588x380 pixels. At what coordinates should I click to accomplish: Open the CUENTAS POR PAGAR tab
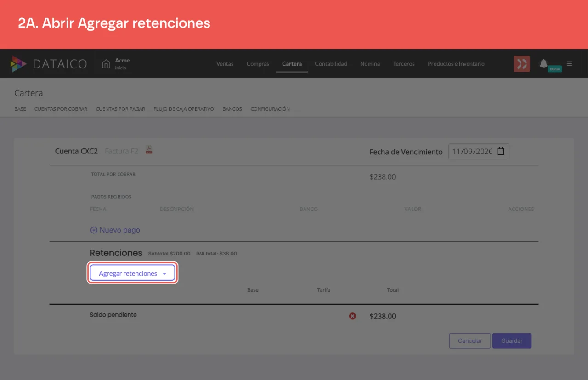[x=120, y=109]
